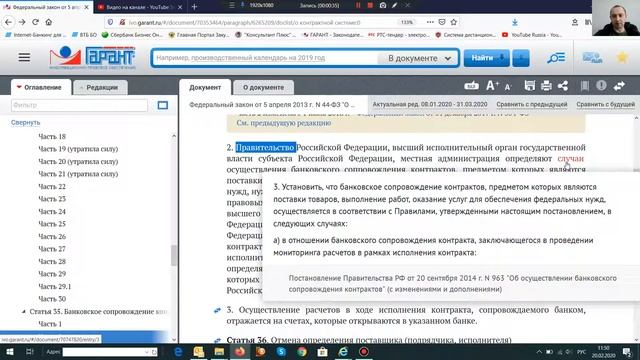
Task: Select 'Часть 29.1' in contents
Action: pyautogui.click(x=54, y=287)
